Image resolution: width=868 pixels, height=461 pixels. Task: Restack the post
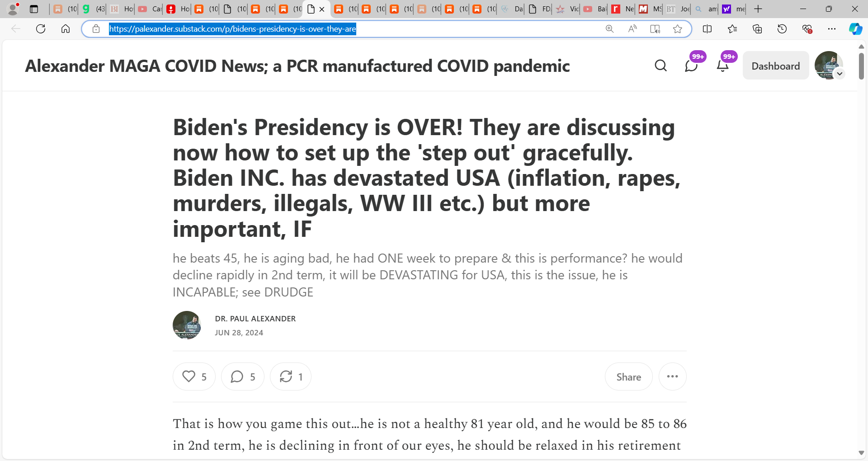291,376
